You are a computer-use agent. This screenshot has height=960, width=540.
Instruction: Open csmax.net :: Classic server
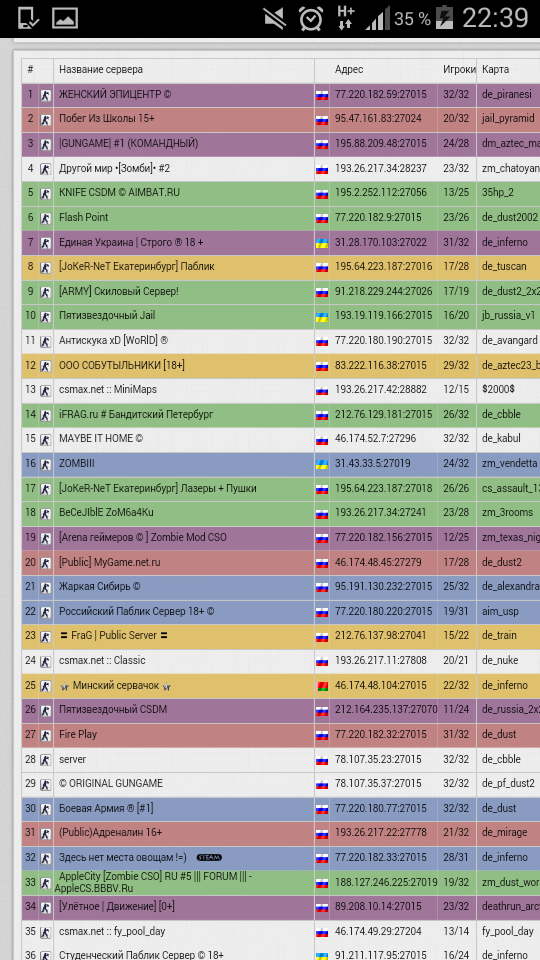coord(102,660)
